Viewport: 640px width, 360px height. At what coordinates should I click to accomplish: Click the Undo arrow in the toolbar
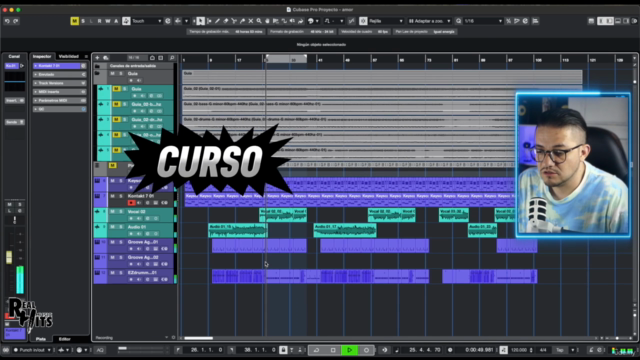pyautogui.click(x=7, y=21)
